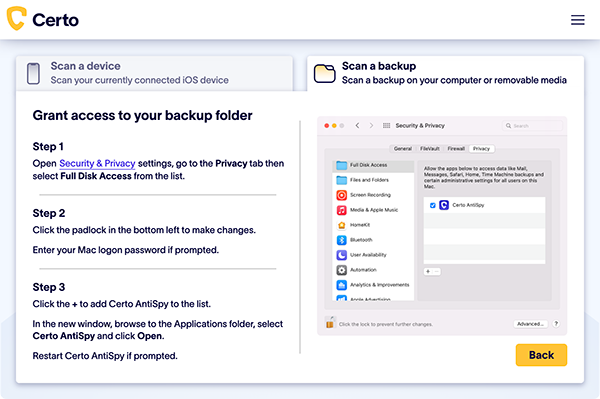600x399 pixels.
Task: Click the Certo wordmark text
Action: [x=55, y=20]
